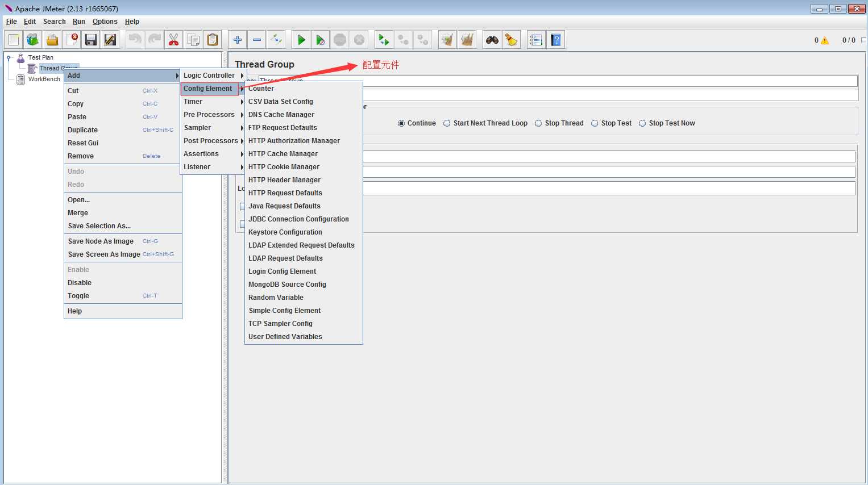Select WorkBench in the tree
Viewport: 868px width, 485px height.
[44, 79]
